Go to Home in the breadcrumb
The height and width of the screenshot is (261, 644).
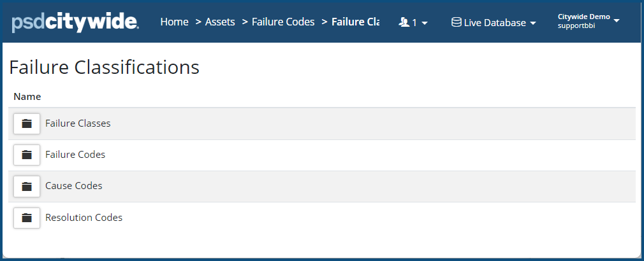click(174, 22)
